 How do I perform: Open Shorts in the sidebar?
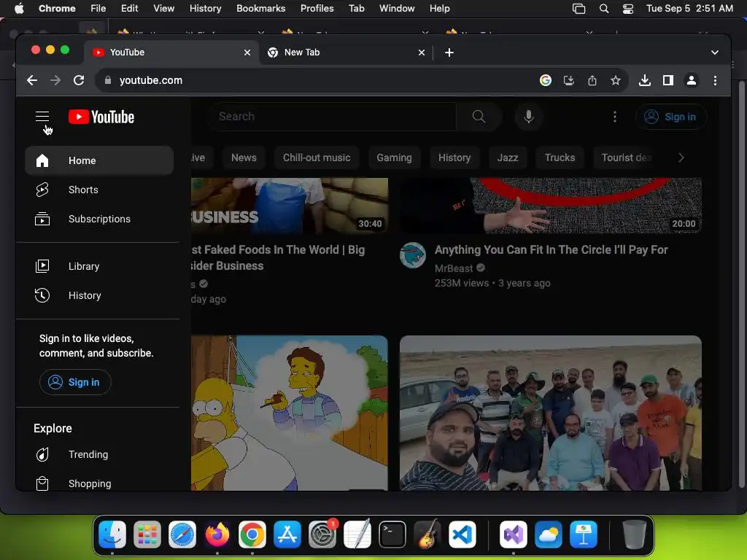(99, 190)
